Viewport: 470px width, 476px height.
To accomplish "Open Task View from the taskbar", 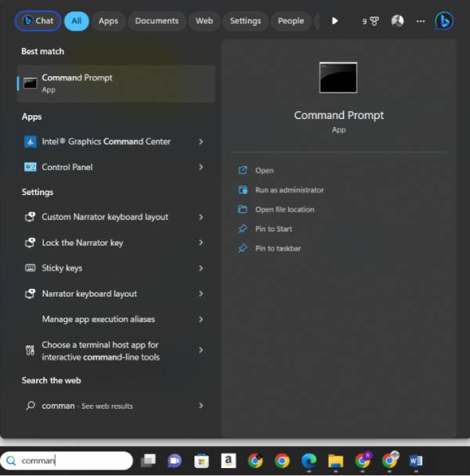I will pos(148,460).
